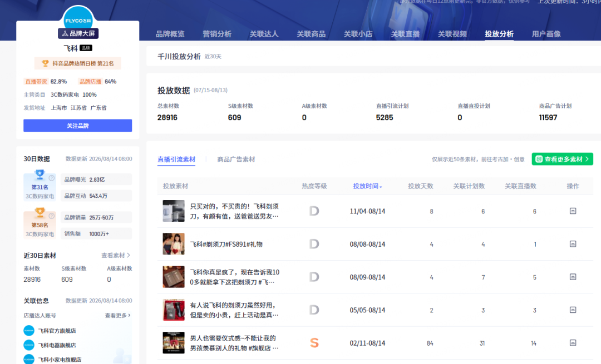The width and height of the screenshot is (601, 364).
Task: Click avatar icon of 飞科官方旗舰店
Action: click(29, 330)
